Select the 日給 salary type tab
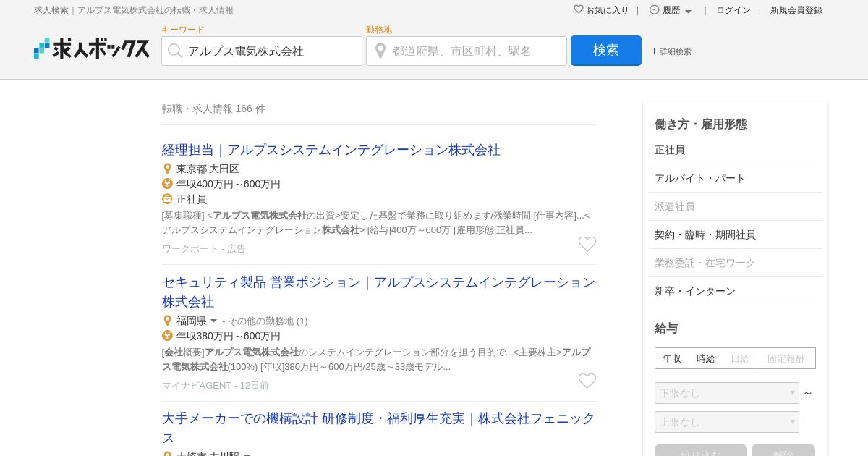868x456 pixels. 740,358
